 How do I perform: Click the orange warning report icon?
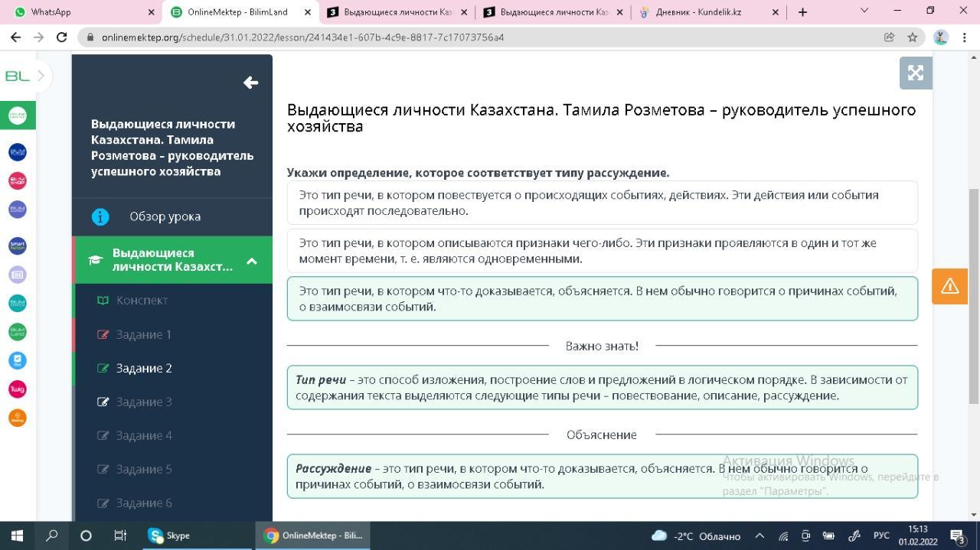coord(949,286)
